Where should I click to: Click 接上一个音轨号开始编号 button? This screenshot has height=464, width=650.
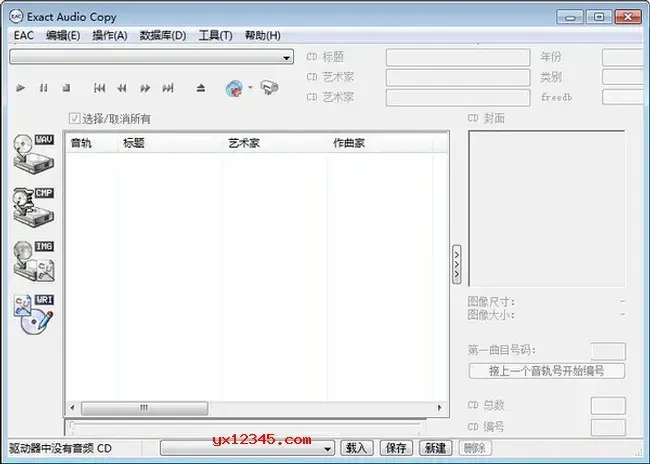(x=547, y=371)
